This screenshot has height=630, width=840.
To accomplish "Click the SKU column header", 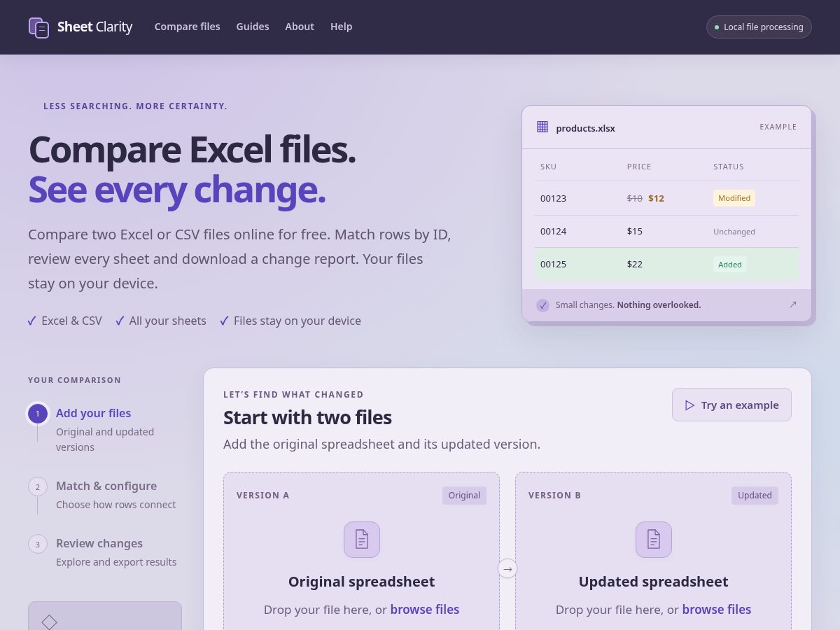I will (549, 167).
